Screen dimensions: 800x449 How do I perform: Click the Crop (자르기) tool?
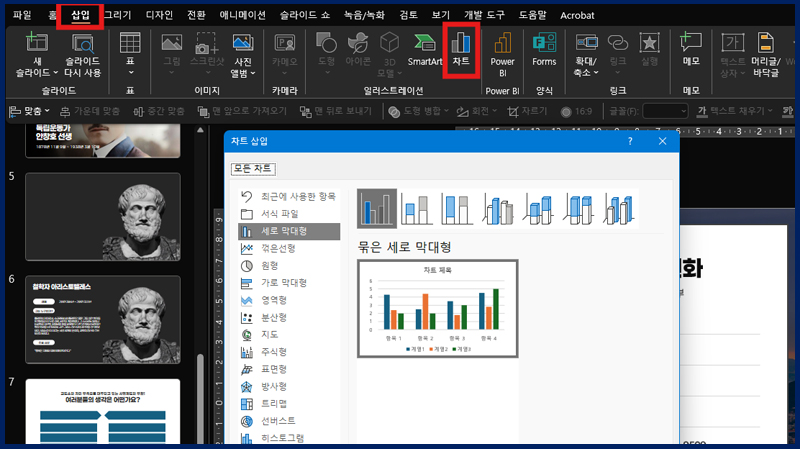coord(527,111)
